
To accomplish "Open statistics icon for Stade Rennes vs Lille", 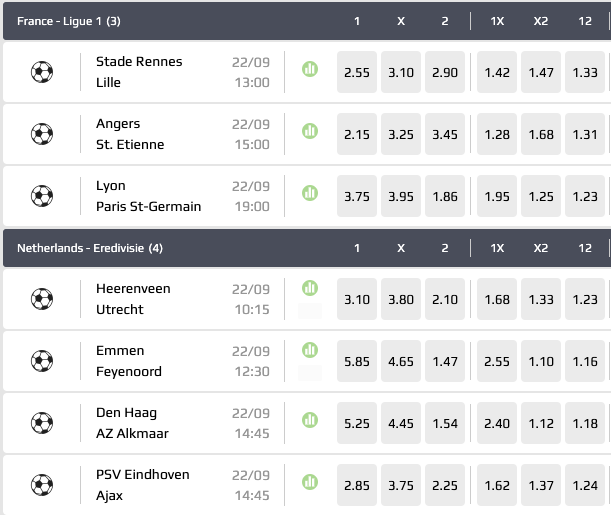I will (x=310, y=69).
